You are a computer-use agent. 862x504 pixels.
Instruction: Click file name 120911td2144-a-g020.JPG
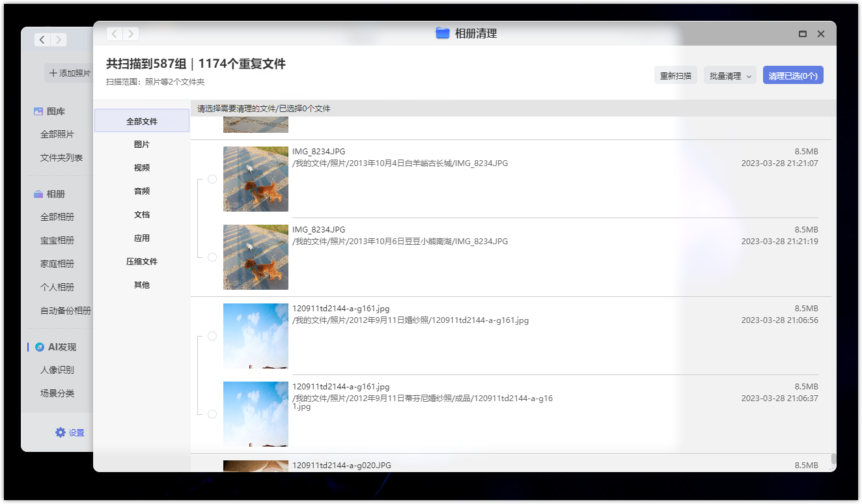(342, 466)
